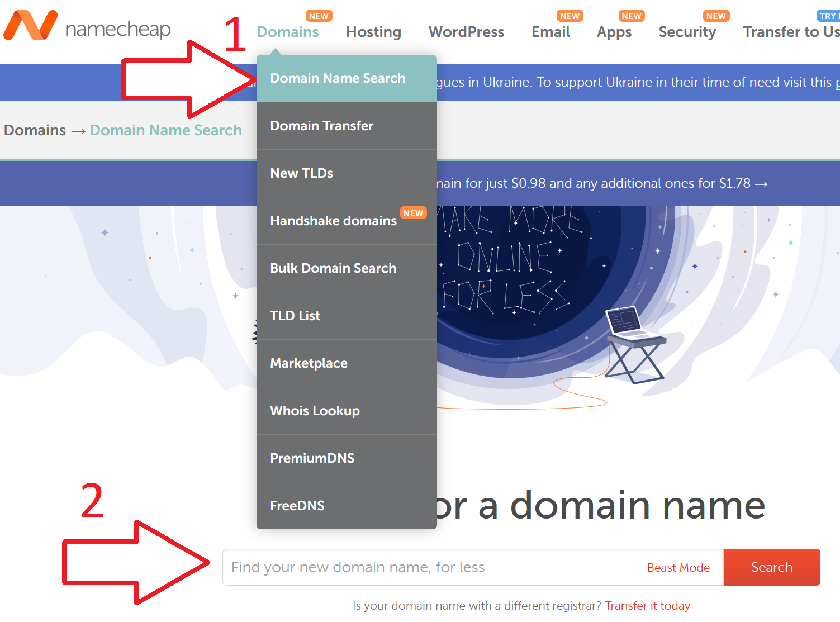Choose PremiumDNS from dropdown
Screen dimensions: 840x622
pos(347,458)
